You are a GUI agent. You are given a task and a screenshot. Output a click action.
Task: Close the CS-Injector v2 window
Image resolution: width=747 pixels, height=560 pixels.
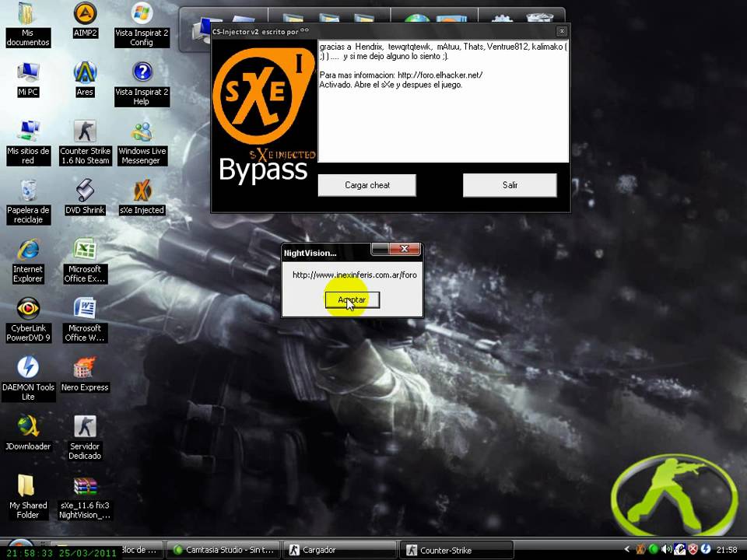[x=562, y=31]
